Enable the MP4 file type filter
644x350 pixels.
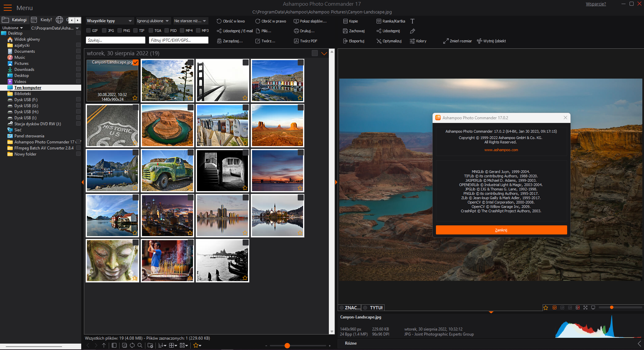182,31
